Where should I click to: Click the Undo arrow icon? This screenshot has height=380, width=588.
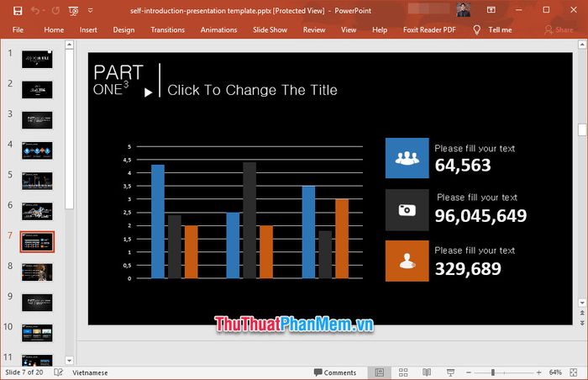[x=35, y=11]
